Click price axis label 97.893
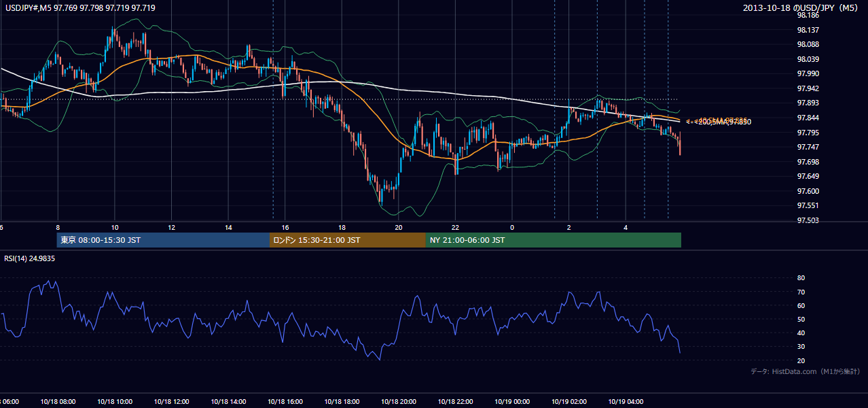The height and width of the screenshot is (408, 868). pyautogui.click(x=808, y=103)
